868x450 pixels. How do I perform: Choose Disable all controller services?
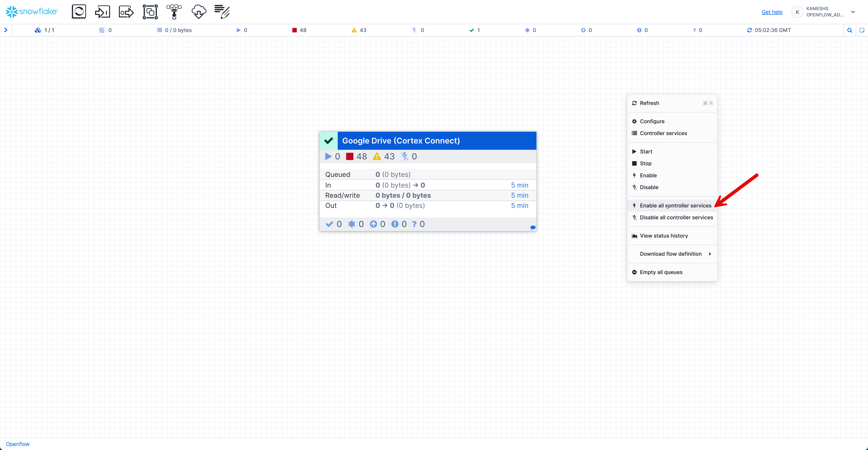pyautogui.click(x=676, y=218)
